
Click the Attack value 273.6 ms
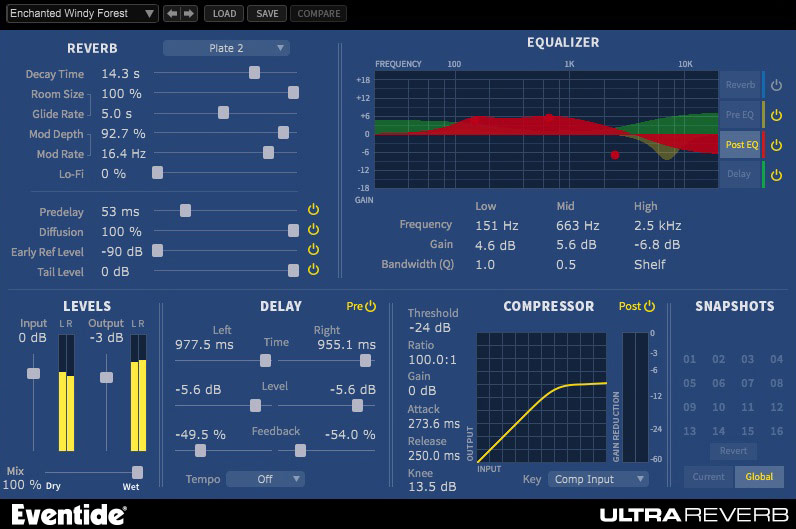point(434,423)
